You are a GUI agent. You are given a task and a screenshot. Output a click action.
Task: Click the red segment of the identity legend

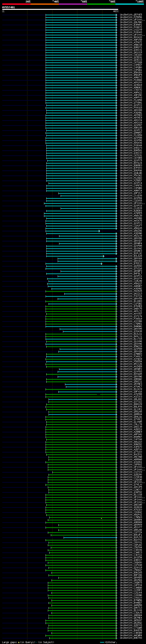[x=16, y=4]
